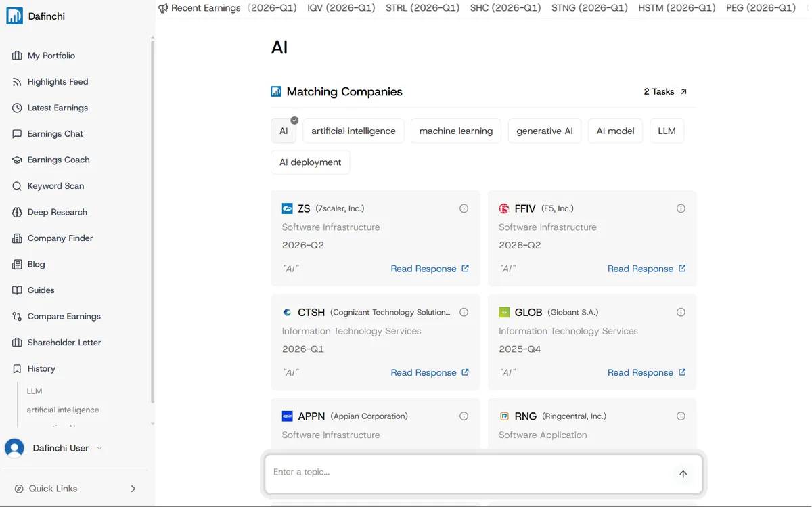The height and width of the screenshot is (507, 812).
Task: Click the info icon on FFIV card
Action: (681, 208)
